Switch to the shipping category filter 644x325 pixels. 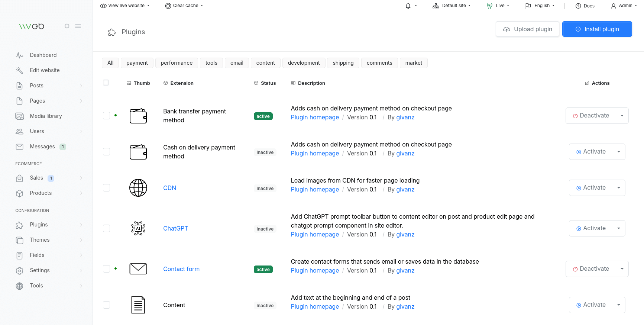click(x=343, y=63)
